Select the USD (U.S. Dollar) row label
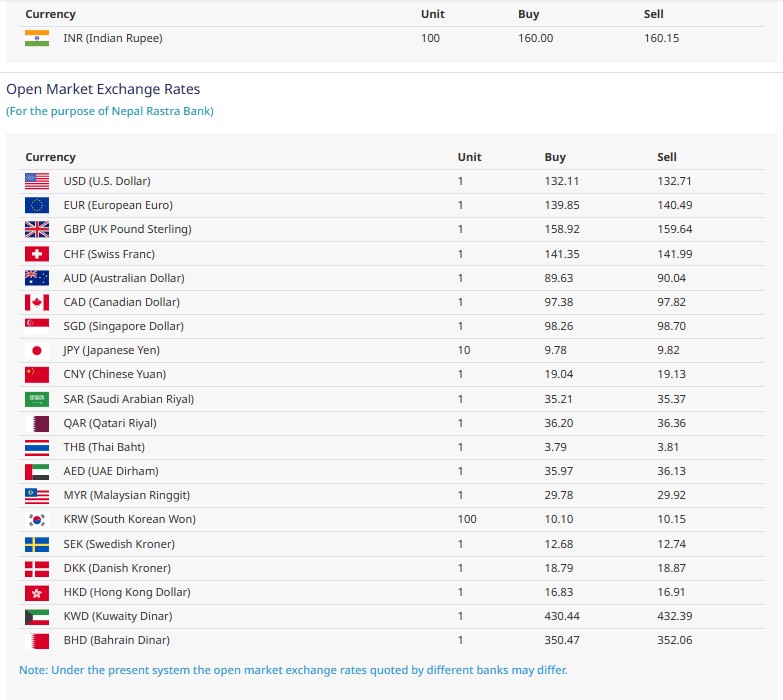 tap(107, 181)
